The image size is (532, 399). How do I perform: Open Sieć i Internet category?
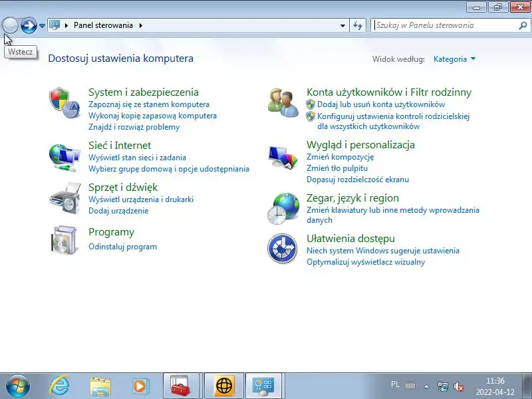(120, 145)
